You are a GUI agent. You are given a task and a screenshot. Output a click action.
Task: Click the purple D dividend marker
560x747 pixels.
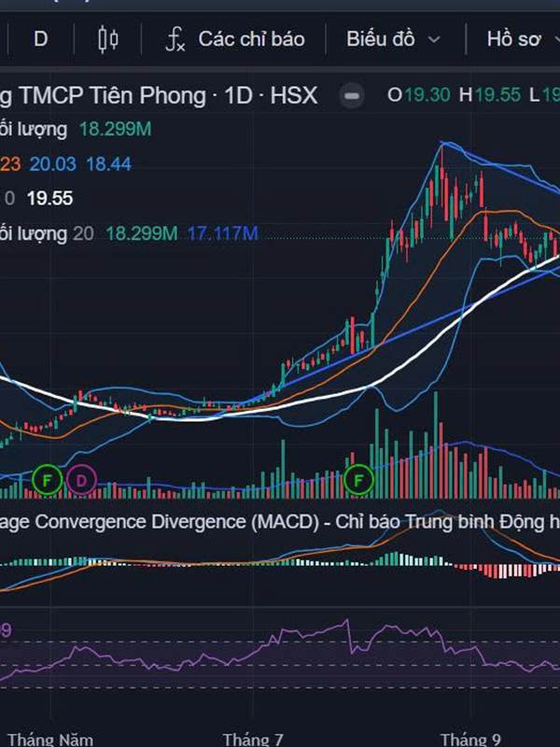point(81,480)
